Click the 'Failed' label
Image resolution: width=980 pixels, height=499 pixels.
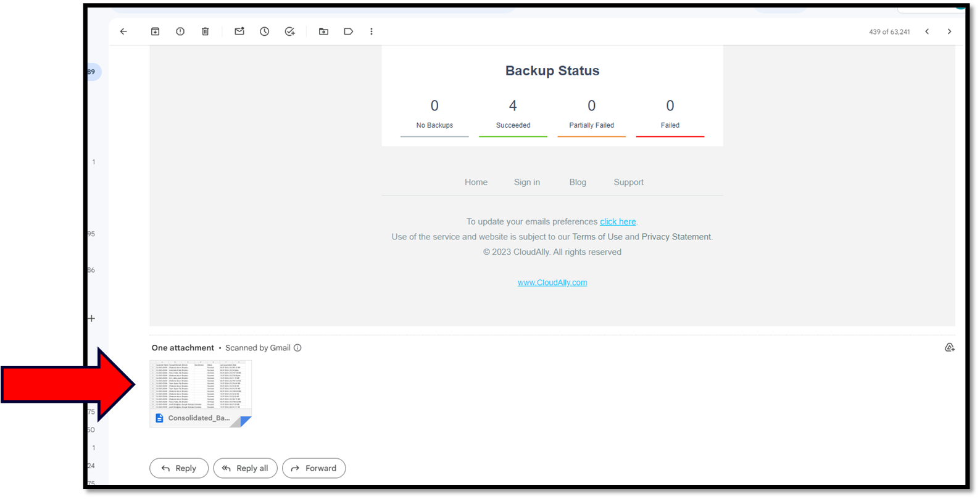(670, 125)
